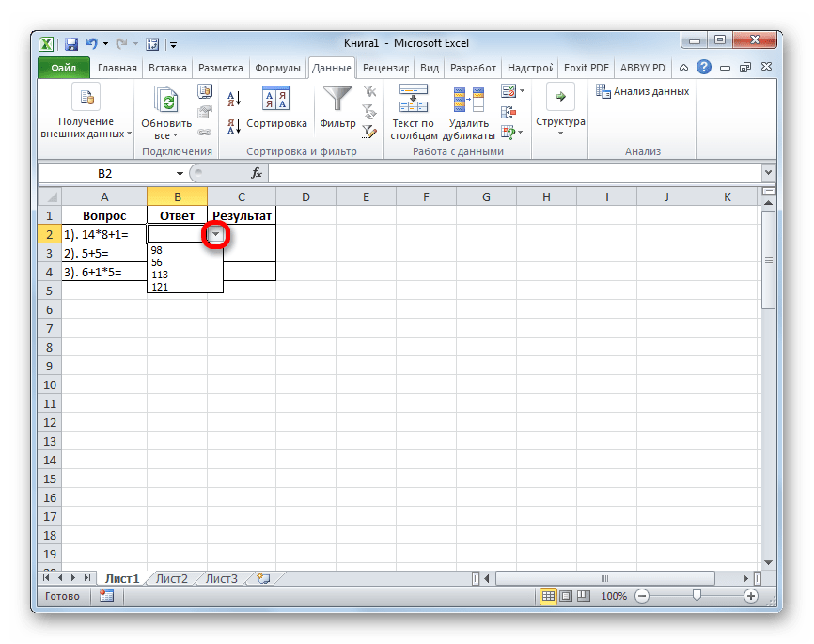The width and height of the screenshot is (814, 644).
Task: Click the vertical scrollbar down arrow
Action: [769, 563]
